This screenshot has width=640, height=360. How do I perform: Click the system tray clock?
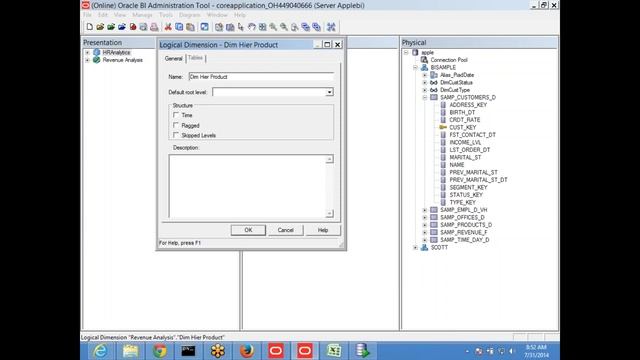click(536, 351)
